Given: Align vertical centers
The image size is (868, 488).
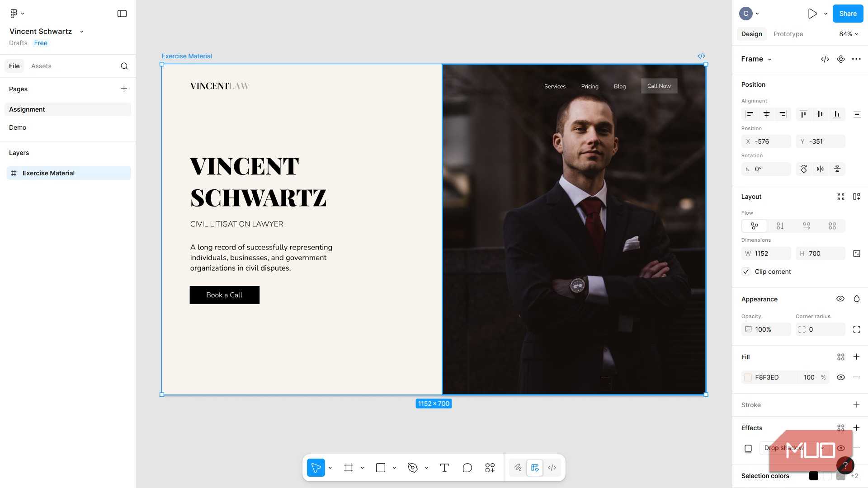Looking at the screenshot, I should [x=820, y=114].
